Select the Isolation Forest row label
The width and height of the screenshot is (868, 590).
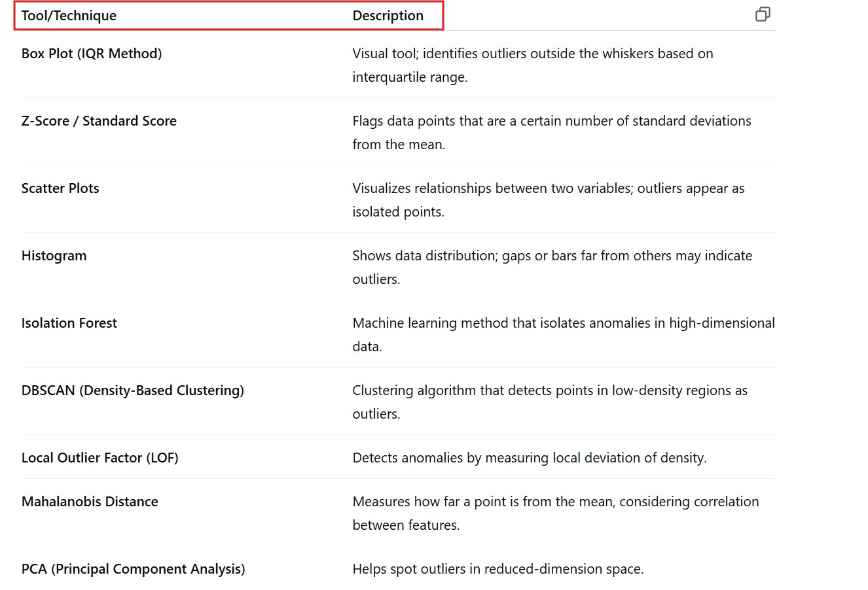click(69, 323)
